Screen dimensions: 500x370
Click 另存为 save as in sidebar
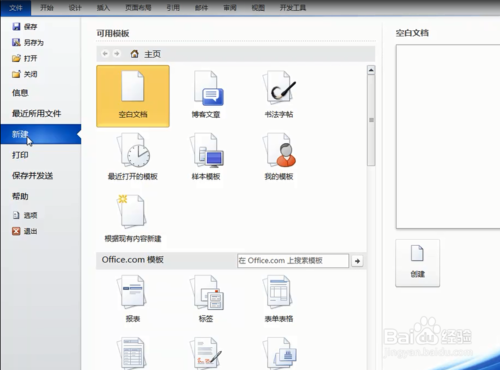[28, 42]
